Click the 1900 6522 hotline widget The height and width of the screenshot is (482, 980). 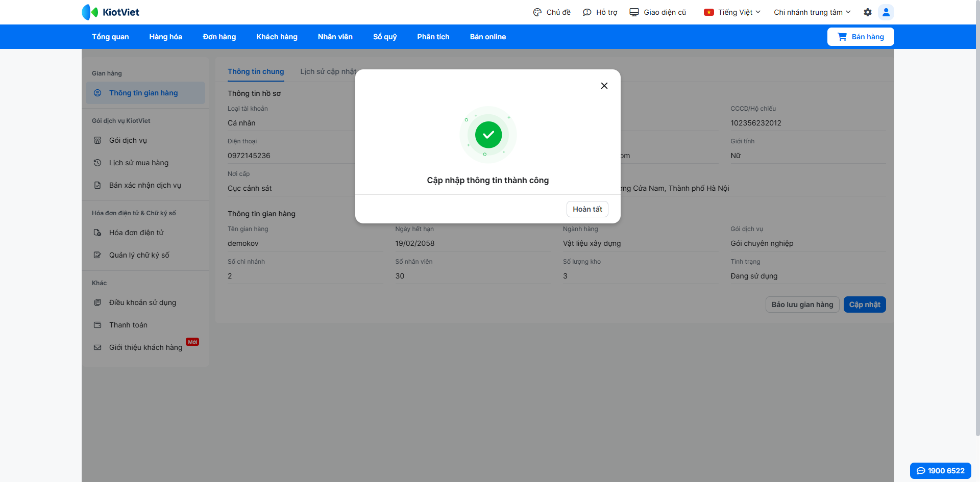940,471
